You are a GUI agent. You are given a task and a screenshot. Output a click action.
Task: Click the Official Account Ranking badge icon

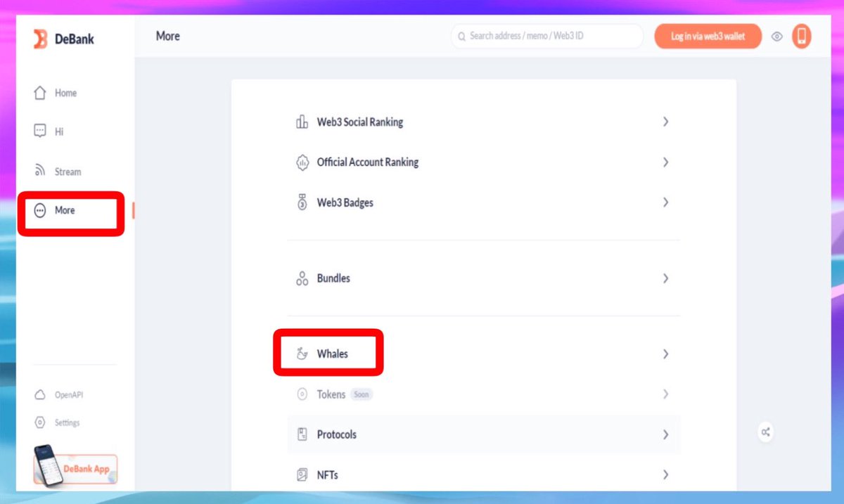point(302,162)
